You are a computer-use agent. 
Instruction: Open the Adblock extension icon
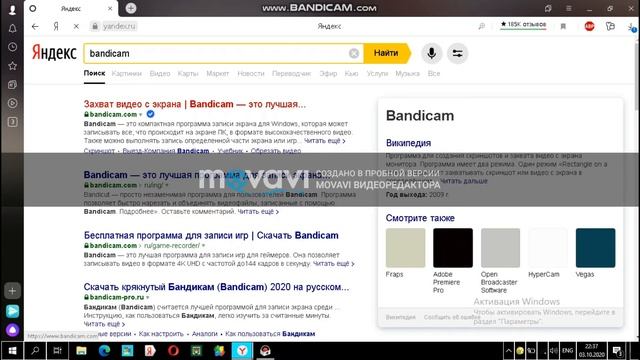click(589, 26)
